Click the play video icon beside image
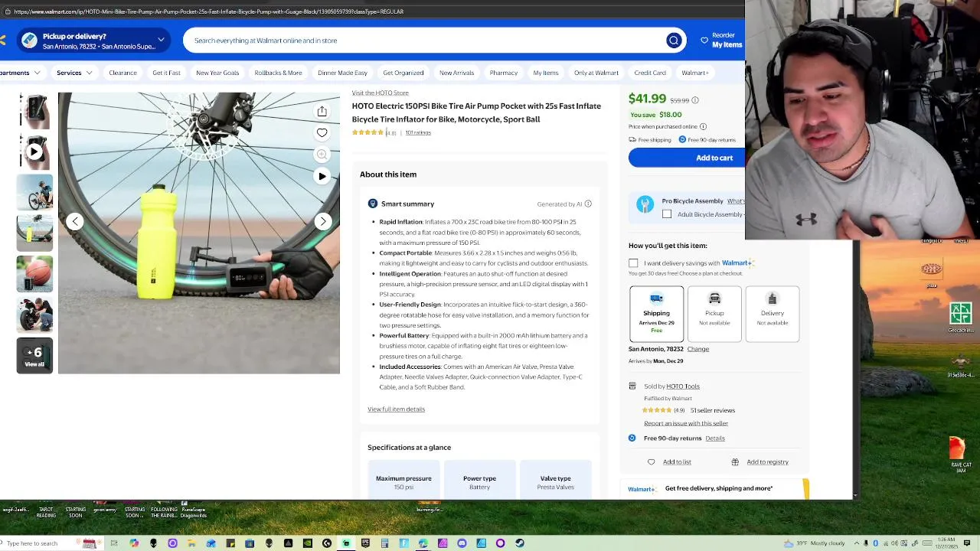 (x=322, y=176)
